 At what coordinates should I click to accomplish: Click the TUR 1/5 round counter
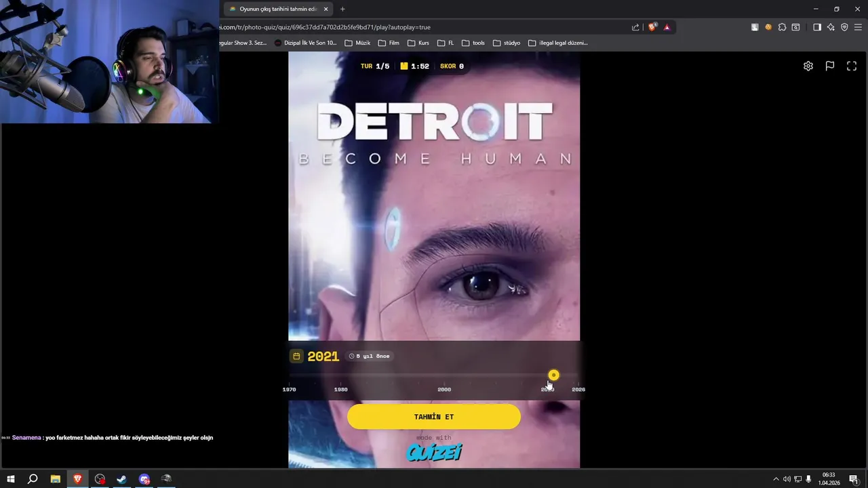pos(375,66)
